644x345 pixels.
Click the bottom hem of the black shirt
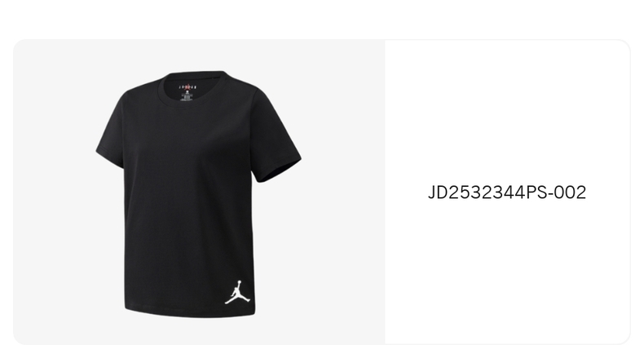pyautogui.click(x=190, y=312)
